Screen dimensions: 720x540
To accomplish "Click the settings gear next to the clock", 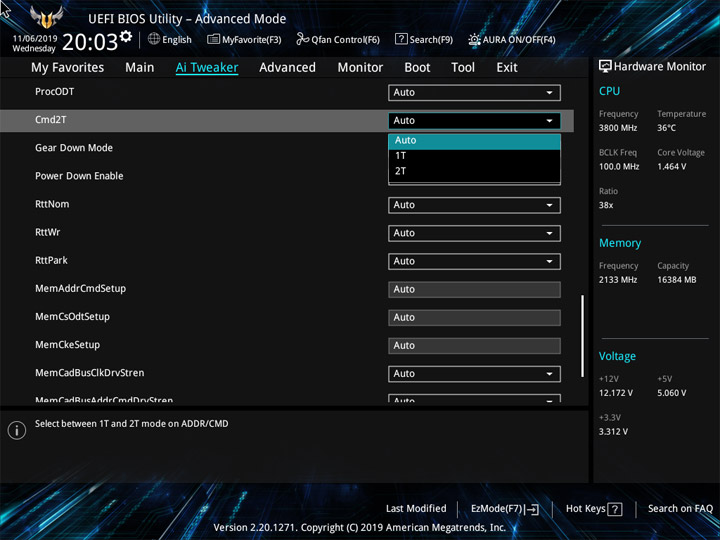I will (x=126, y=36).
